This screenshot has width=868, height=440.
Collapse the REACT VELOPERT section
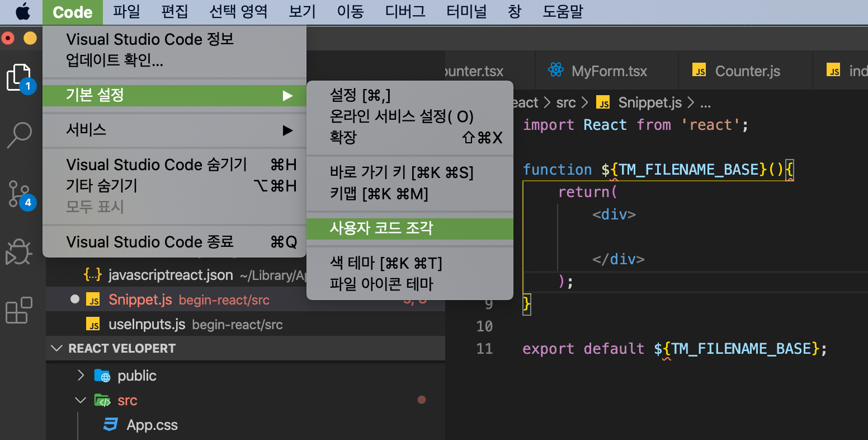[57, 348]
